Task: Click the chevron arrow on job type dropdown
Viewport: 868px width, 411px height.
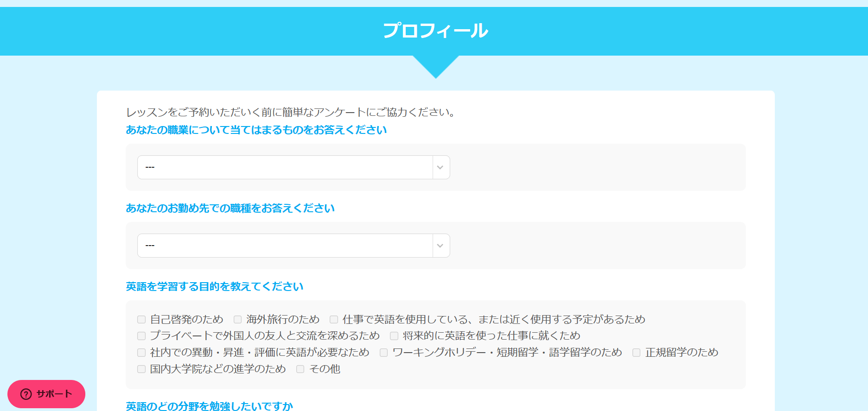Action: click(x=440, y=246)
